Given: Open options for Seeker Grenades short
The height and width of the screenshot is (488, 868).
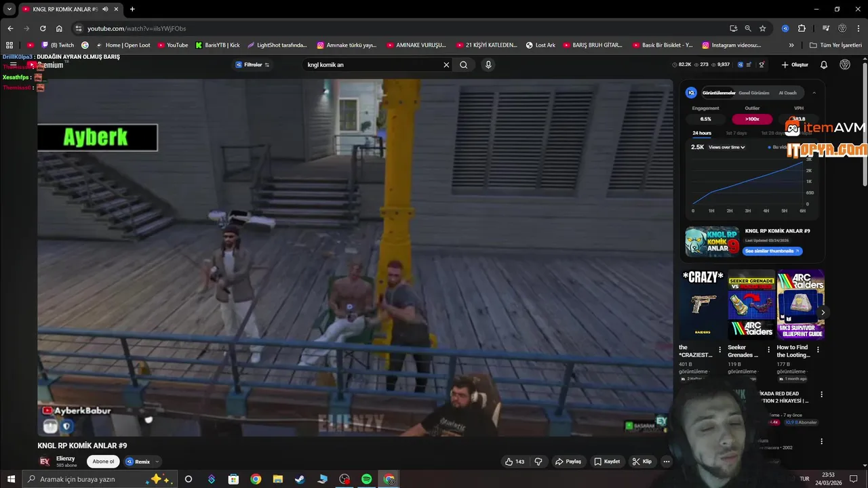Looking at the screenshot, I should point(768,350).
